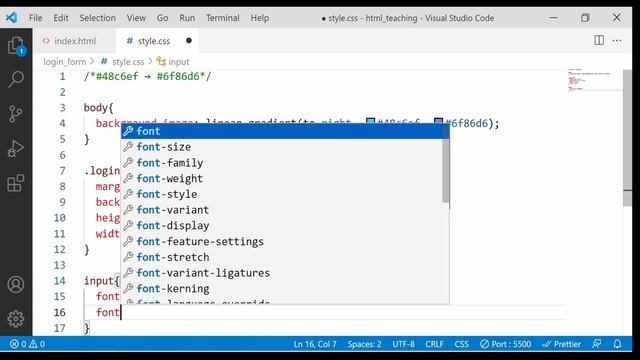Open the Selection menu

pos(97,18)
